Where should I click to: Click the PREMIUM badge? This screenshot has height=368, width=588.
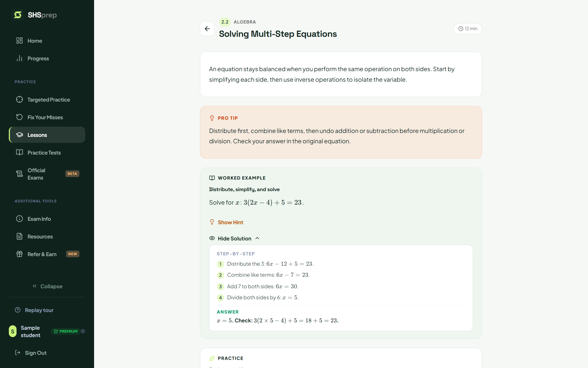65,331
